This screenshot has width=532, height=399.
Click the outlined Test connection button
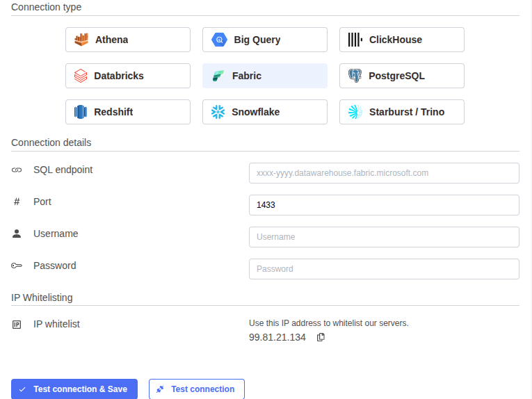point(196,389)
